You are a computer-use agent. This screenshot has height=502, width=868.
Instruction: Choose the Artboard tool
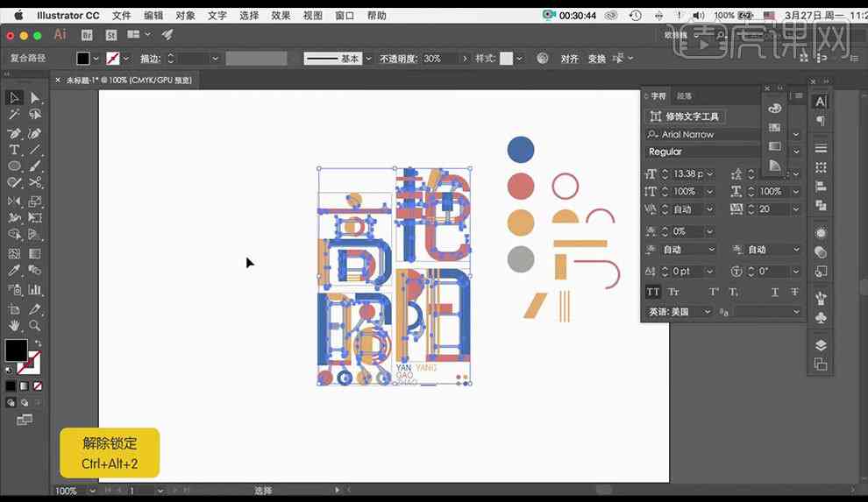coord(14,309)
